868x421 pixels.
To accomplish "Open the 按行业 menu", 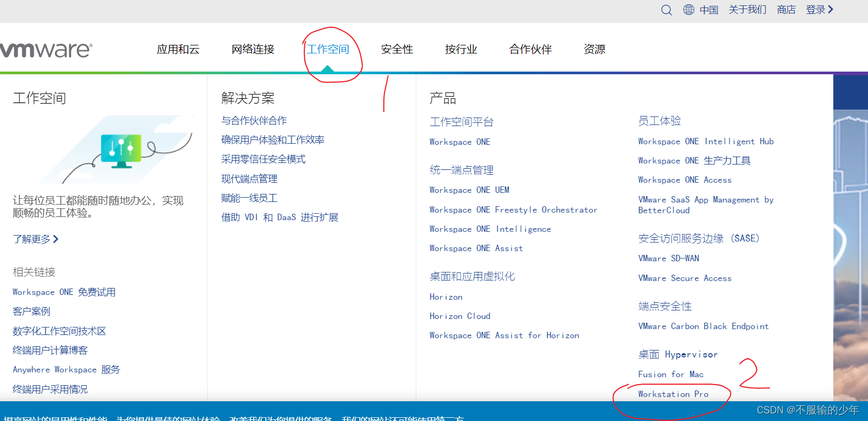I will pyautogui.click(x=461, y=49).
